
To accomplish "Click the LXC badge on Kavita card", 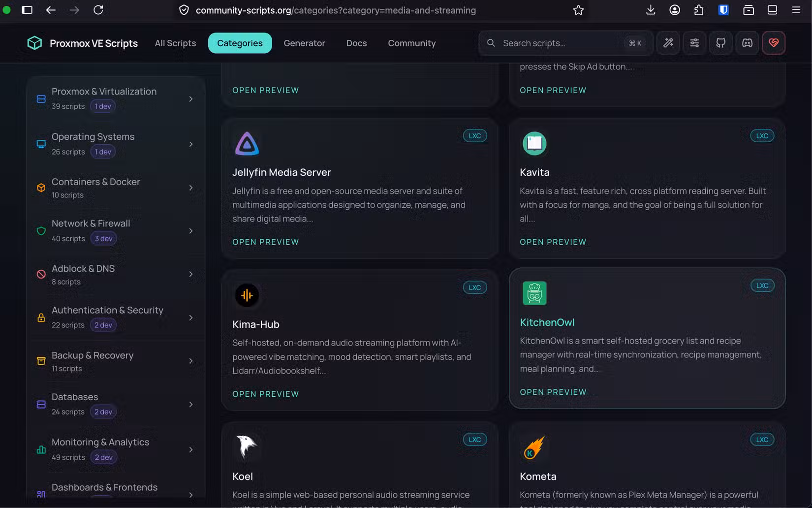I will pos(762,136).
